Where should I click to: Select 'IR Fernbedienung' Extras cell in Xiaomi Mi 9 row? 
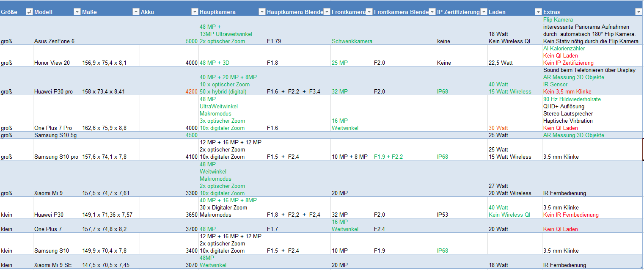point(592,178)
